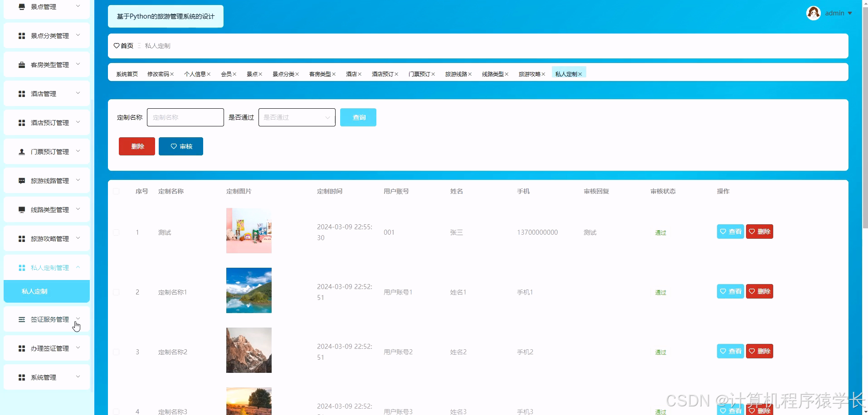Close the 私人定制 tab with its X
Image resolution: width=868 pixels, height=415 pixels.
580,74
